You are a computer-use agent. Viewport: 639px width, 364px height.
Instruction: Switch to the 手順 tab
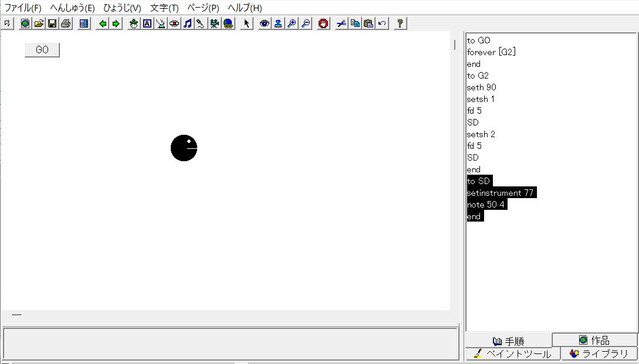click(x=508, y=341)
